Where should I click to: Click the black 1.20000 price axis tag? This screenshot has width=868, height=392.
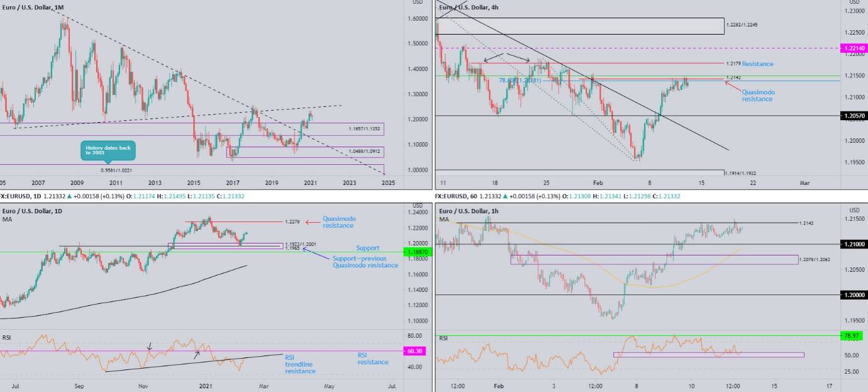854,294
